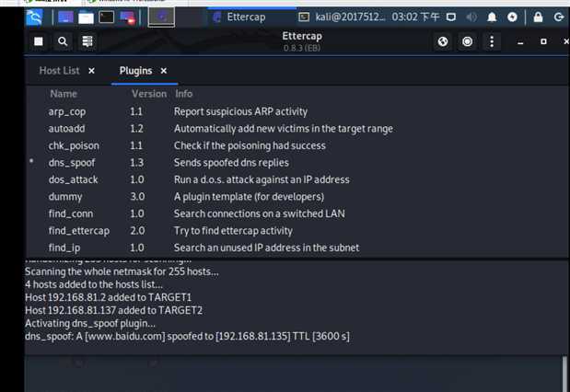Select the find_ettercap plugin row
570x392 pixels.
297,231
